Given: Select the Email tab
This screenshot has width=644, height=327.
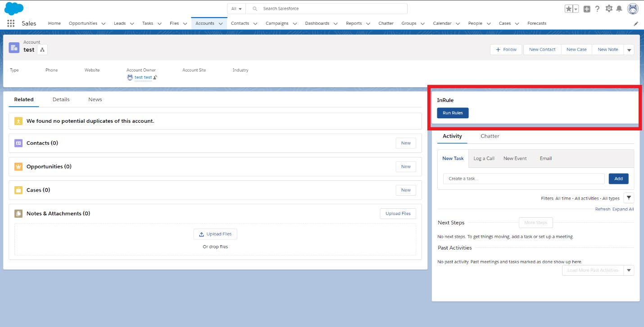Looking at the screenshot, I should [546, 158].
